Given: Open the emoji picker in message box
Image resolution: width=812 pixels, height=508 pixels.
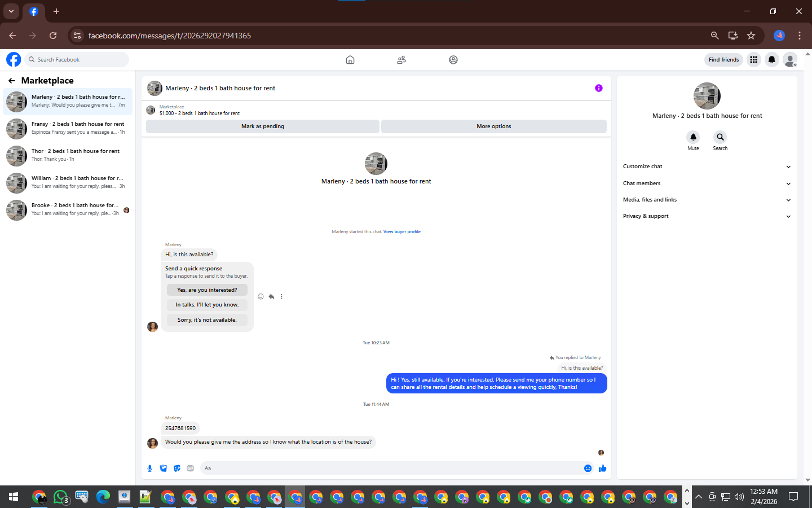Looking at the screenshot, I should coord(588,468).
